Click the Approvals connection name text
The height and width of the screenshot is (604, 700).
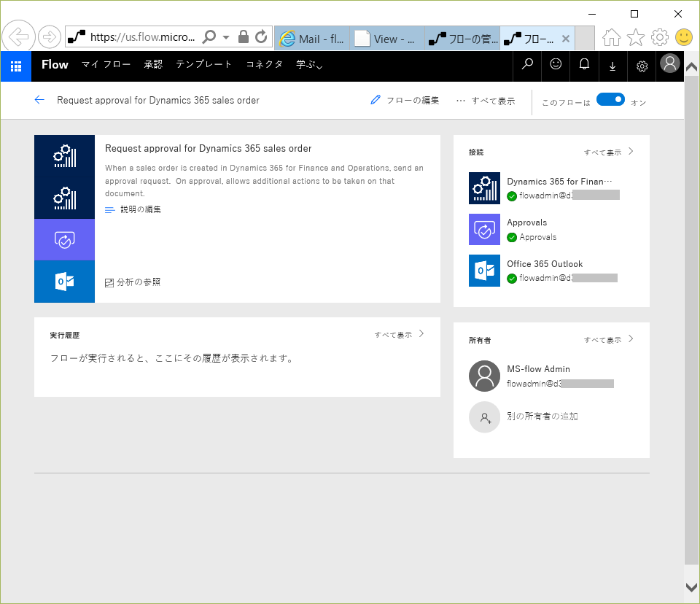click(x=526, y=222)
